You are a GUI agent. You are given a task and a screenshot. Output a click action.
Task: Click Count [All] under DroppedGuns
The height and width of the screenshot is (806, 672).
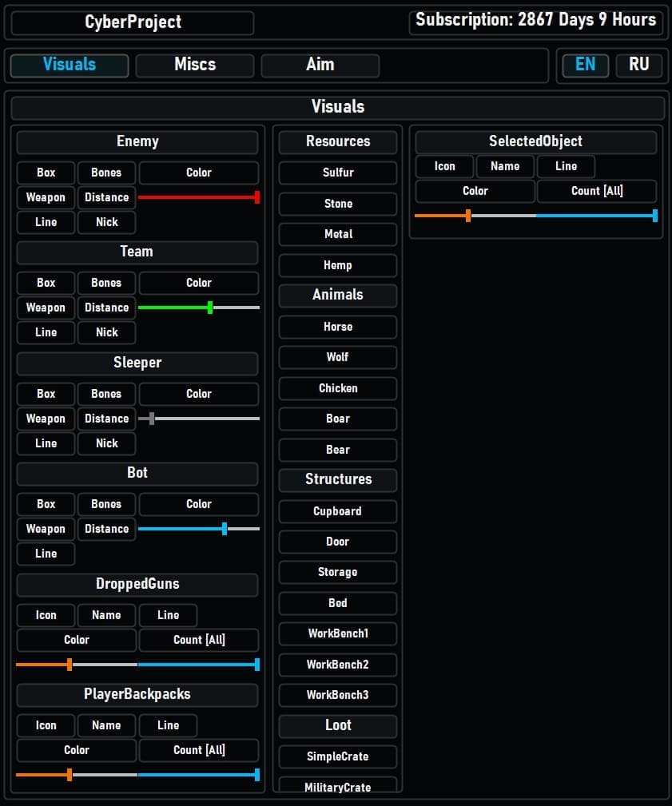pos(199,640)
